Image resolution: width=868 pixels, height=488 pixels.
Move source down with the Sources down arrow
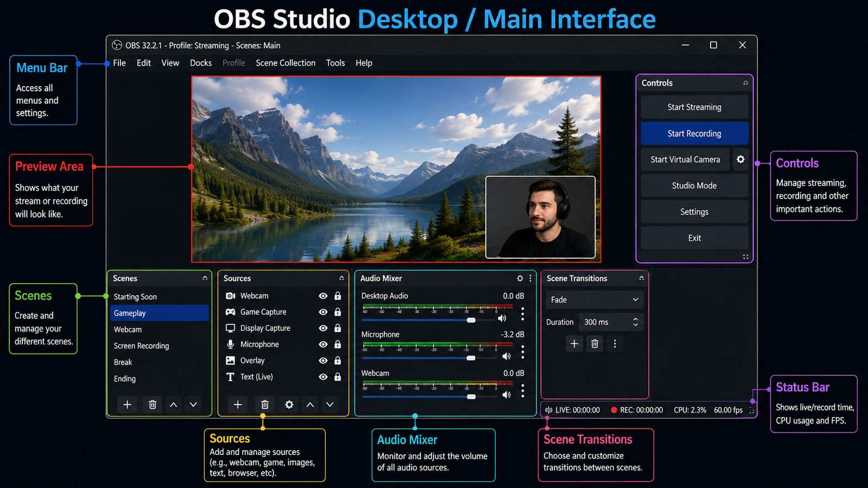point(330,404)
